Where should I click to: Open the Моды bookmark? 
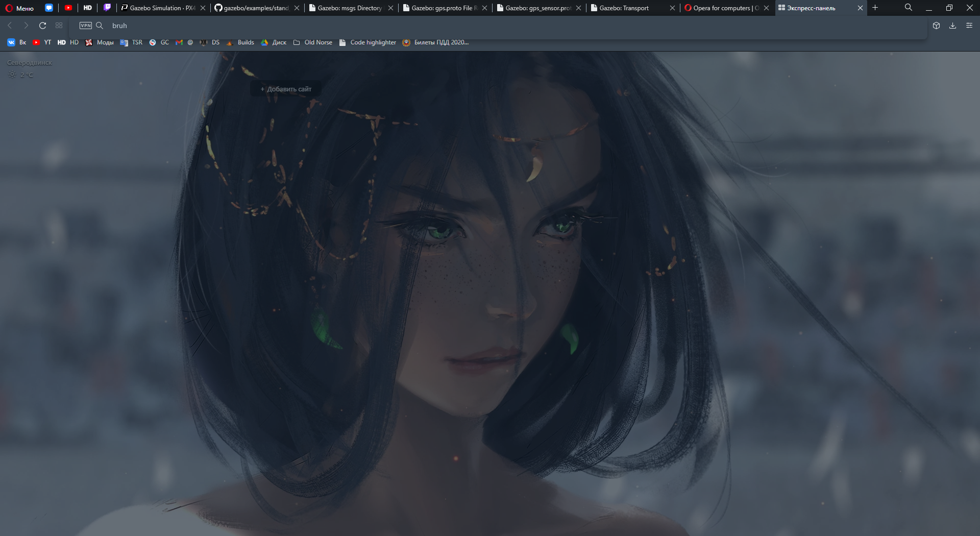tap(99, 42)
